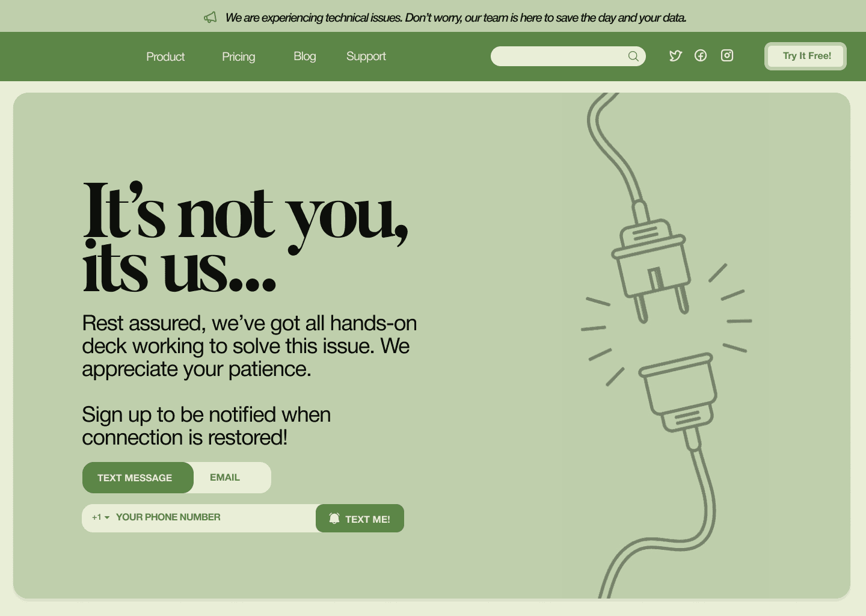Click the megaphone announcement icon

[x=210, y=17]
